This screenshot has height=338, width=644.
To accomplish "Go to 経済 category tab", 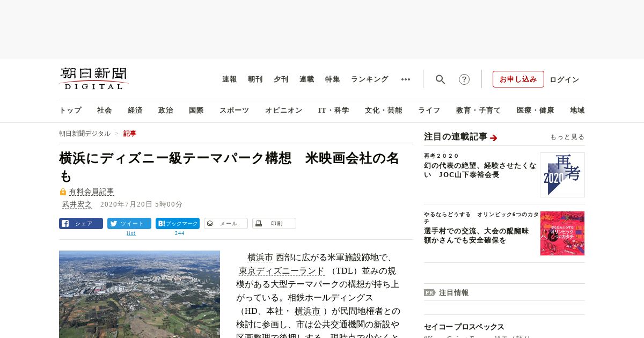I will point(135,111).
